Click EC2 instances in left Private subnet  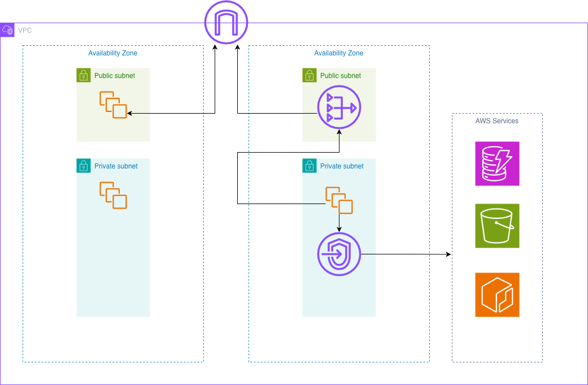click(x=113, y=195)
